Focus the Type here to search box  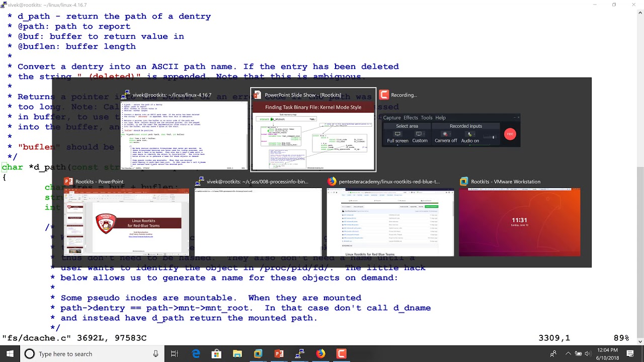click(x=92, y=354)
